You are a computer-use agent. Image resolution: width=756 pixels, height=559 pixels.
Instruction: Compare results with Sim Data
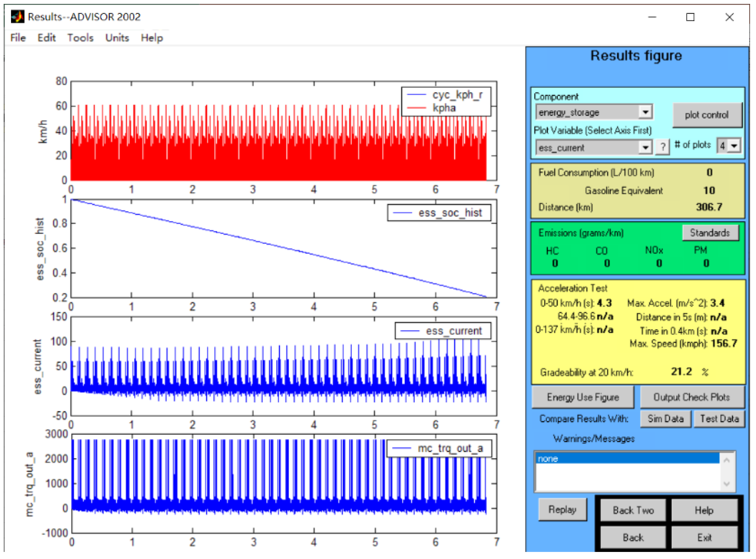pyautogui.click(x=665, y=419)
